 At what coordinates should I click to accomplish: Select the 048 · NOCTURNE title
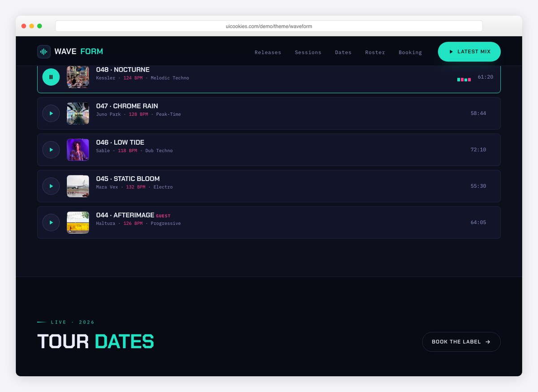123,69
